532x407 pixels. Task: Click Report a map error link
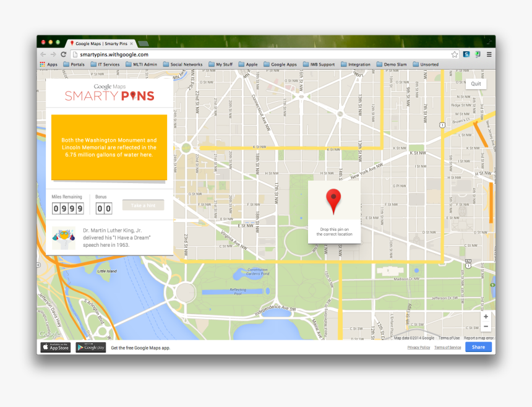click(x=478, y=338)
